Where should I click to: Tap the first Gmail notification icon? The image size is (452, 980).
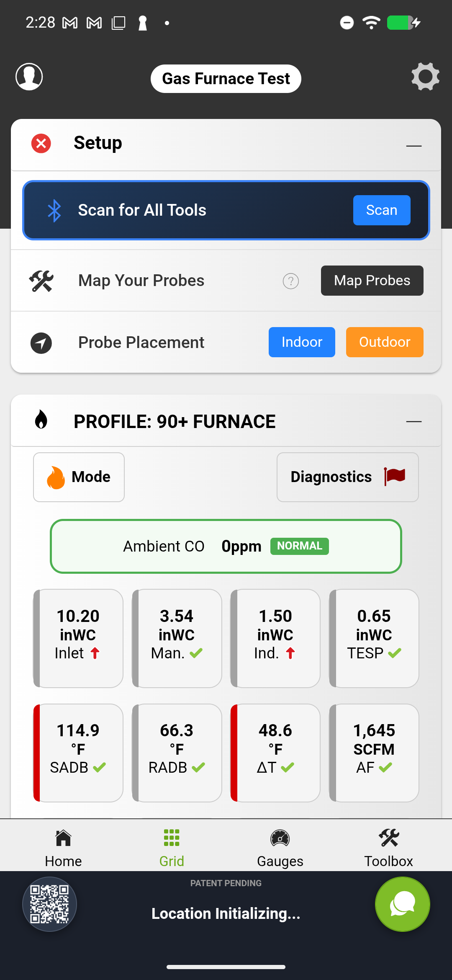70,23
